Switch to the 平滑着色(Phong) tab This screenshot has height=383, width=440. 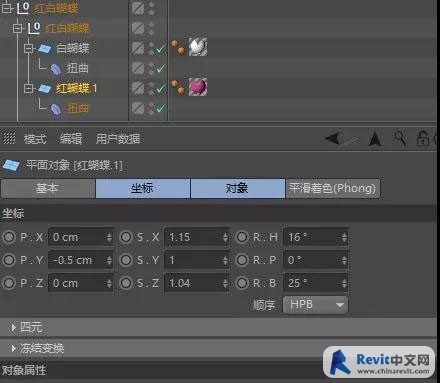[x=333, y=189]
